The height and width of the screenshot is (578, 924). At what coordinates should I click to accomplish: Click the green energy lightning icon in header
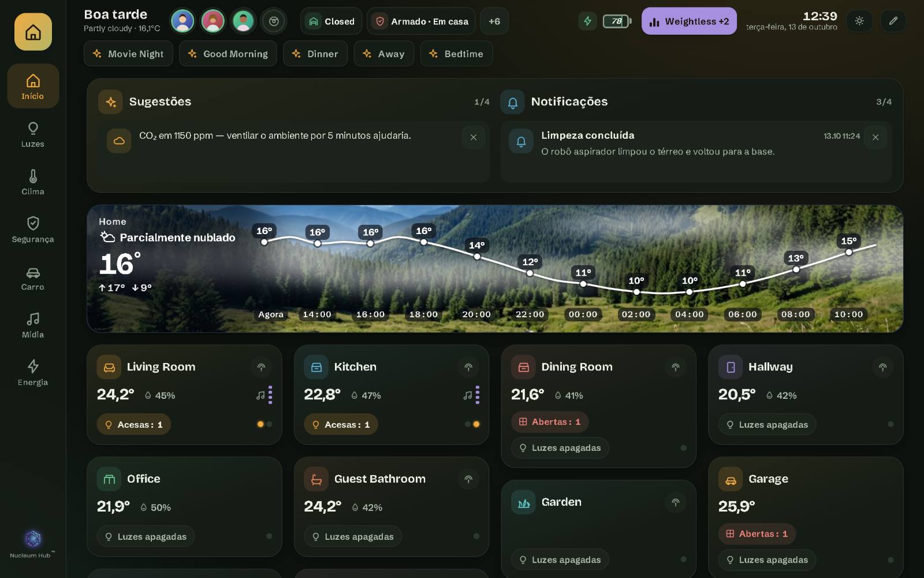[x=587, y=21]
